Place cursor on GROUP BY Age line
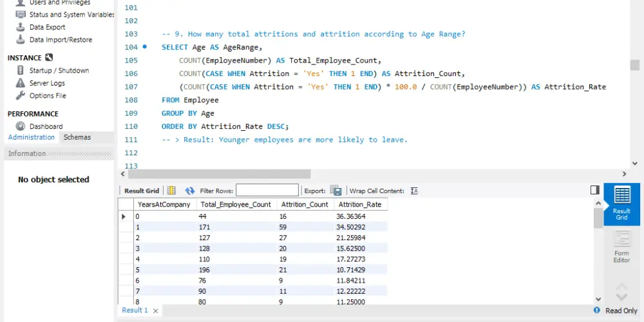The height and width of the screenshot is (322, 644). coord(187,113)
